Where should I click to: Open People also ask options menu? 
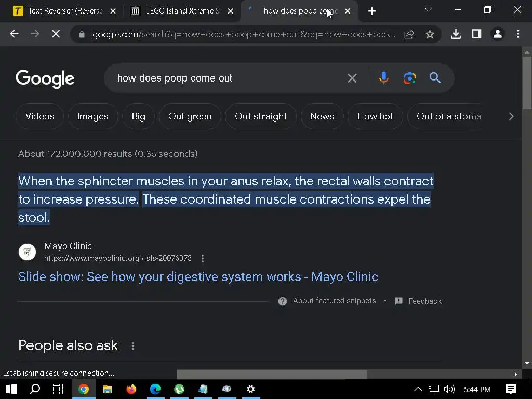tap(132, 346)
